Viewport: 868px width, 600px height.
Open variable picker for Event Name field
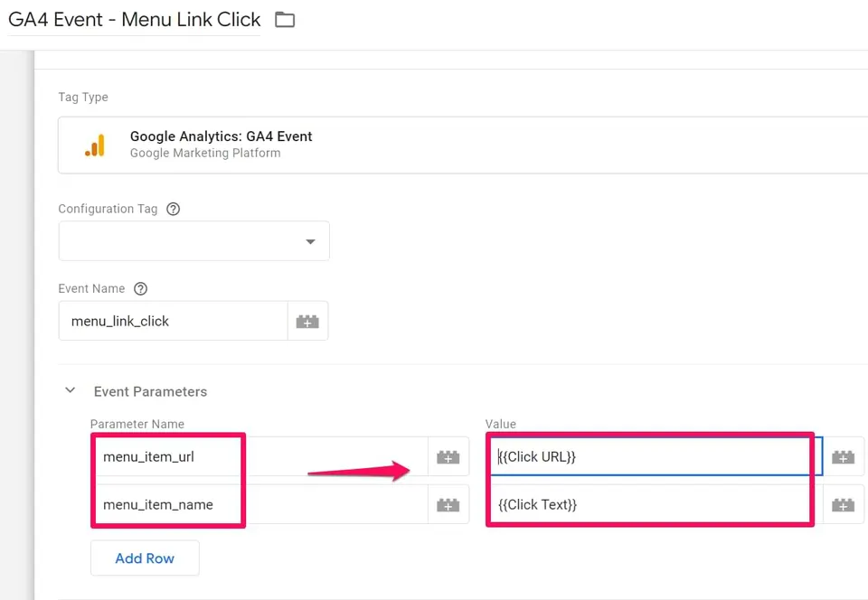307,322
